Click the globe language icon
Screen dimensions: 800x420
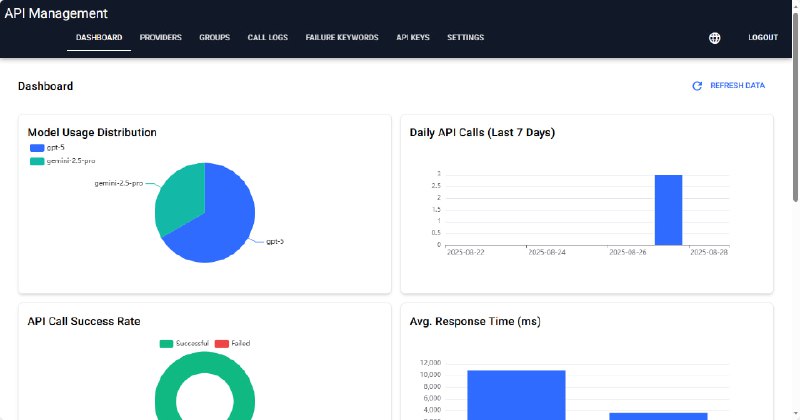click(x=714, y=38)
